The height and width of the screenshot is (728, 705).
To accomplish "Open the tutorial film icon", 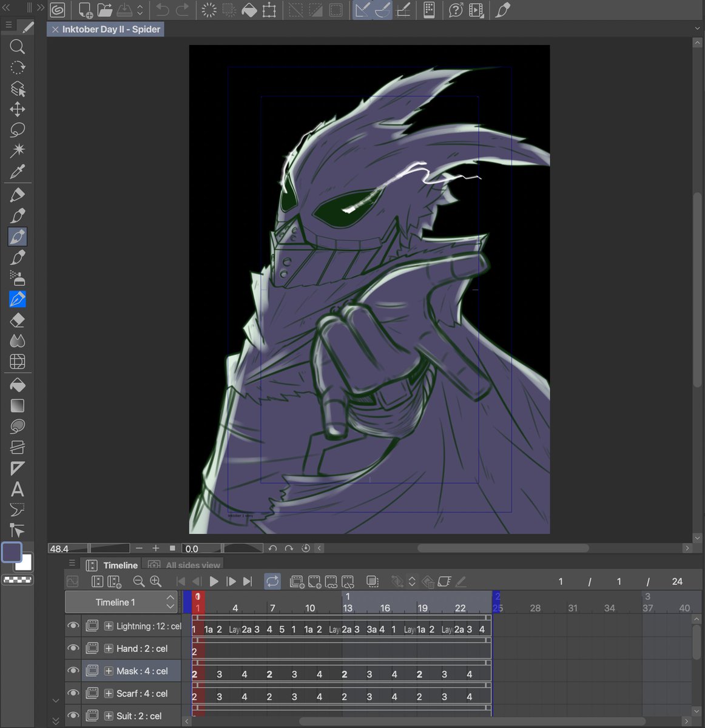I will point(476,10).
